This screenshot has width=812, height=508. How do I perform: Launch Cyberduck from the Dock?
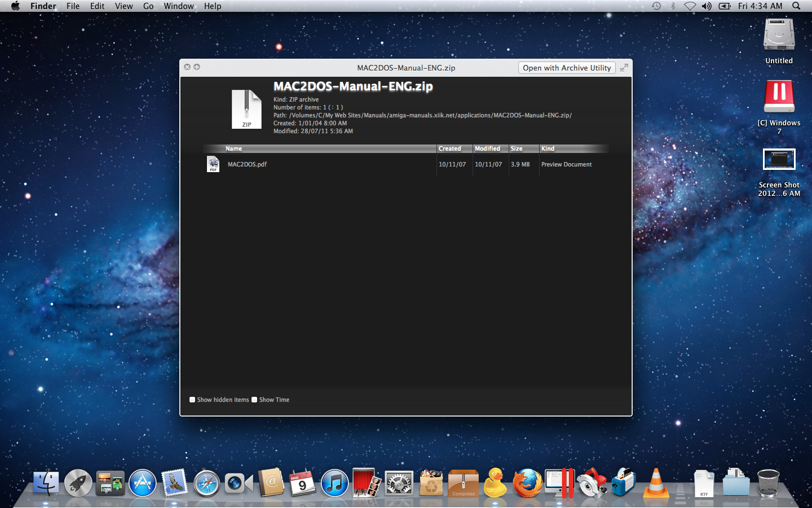(495, 483)
